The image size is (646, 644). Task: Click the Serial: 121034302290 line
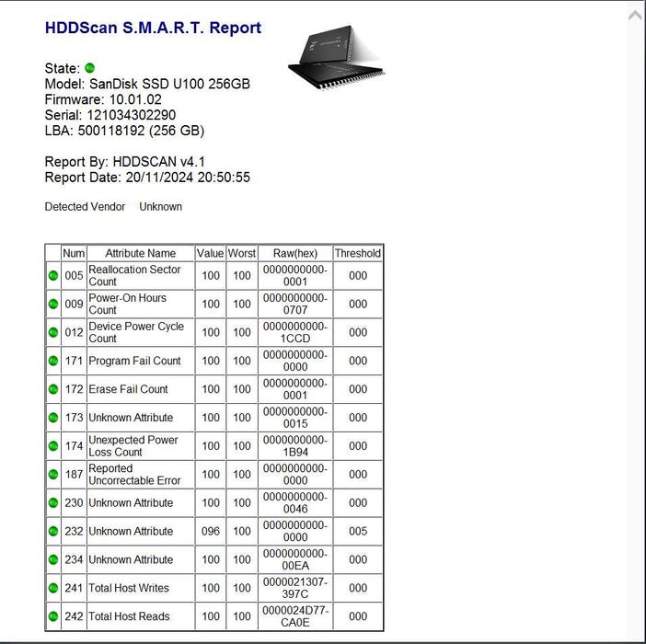110,115
